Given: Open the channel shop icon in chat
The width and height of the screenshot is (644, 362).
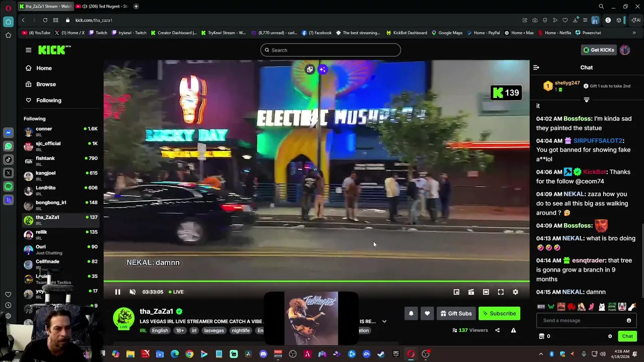Looking at the screenshot, I should point(541,336).
